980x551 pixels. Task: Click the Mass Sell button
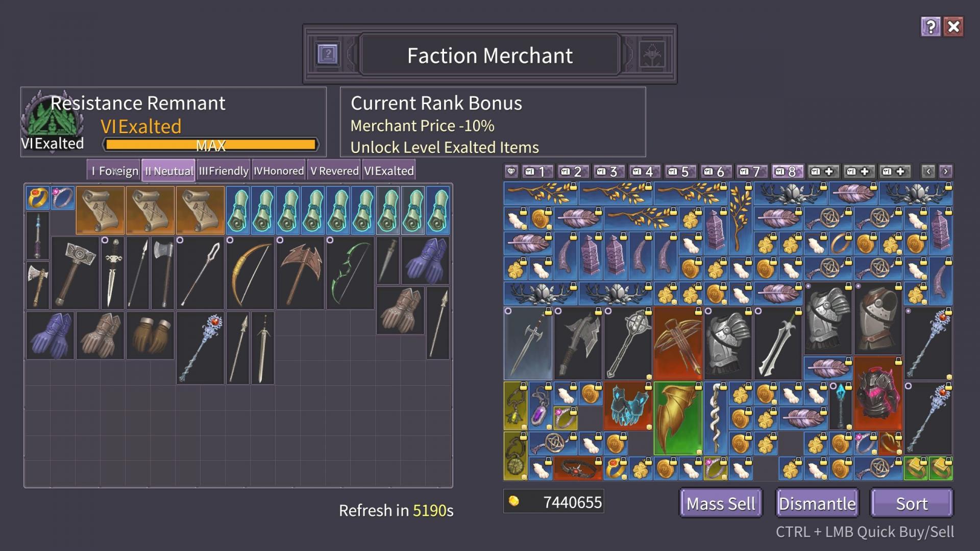pos(721,504)
